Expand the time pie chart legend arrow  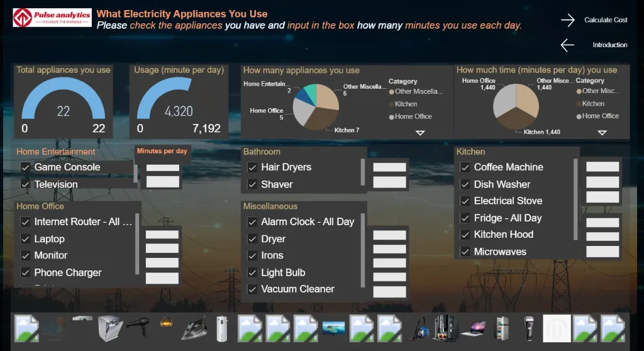click(602, 133)
